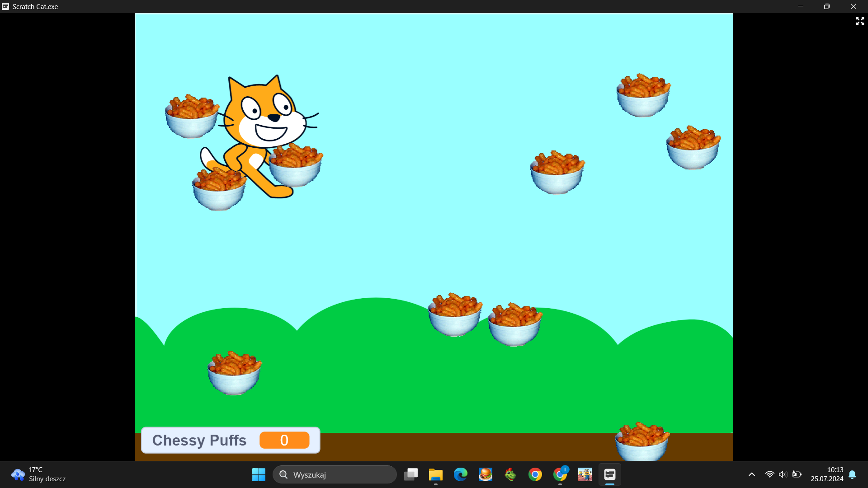The image size is (868, 488).
Task: Restore down the Scratch Cat.exe window
Action: coord(827,6)
